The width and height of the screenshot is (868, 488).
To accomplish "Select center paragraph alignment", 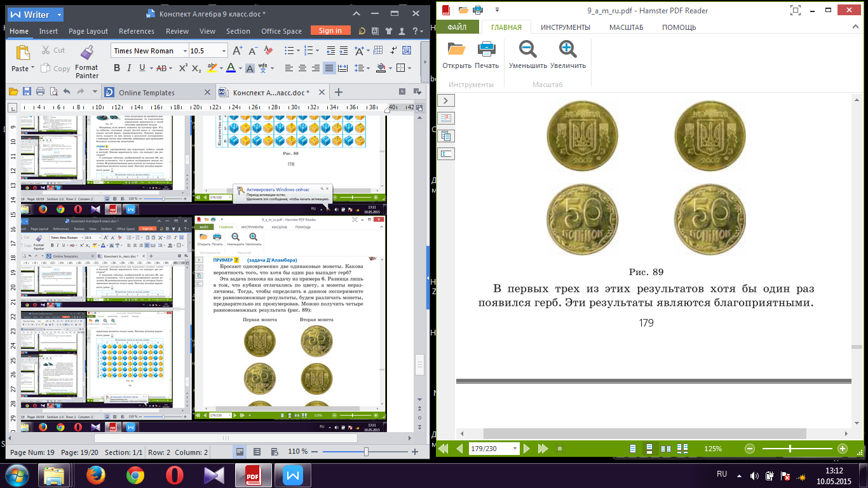I will click(x=302, y=69).
